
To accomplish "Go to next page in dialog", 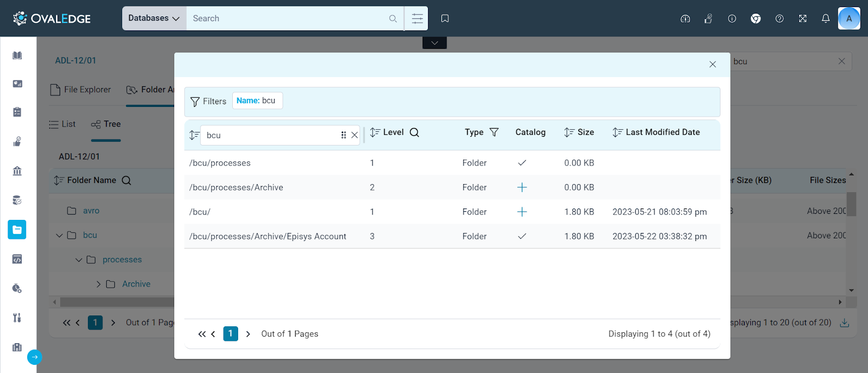I will [x=248, y=334].
